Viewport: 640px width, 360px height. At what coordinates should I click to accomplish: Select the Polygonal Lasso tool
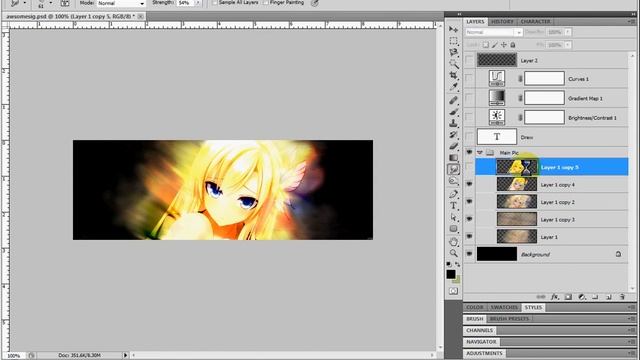coord(453,52)
